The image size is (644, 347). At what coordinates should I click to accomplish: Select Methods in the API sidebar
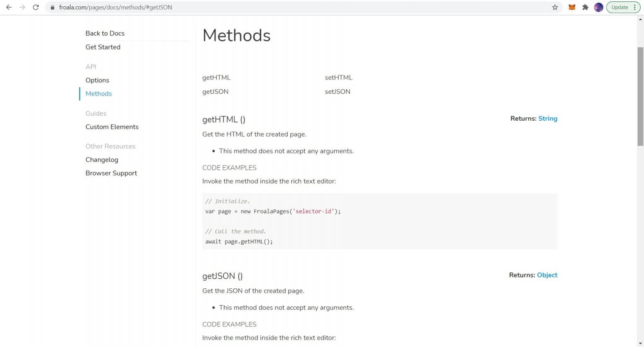click(x=99, y=93)
